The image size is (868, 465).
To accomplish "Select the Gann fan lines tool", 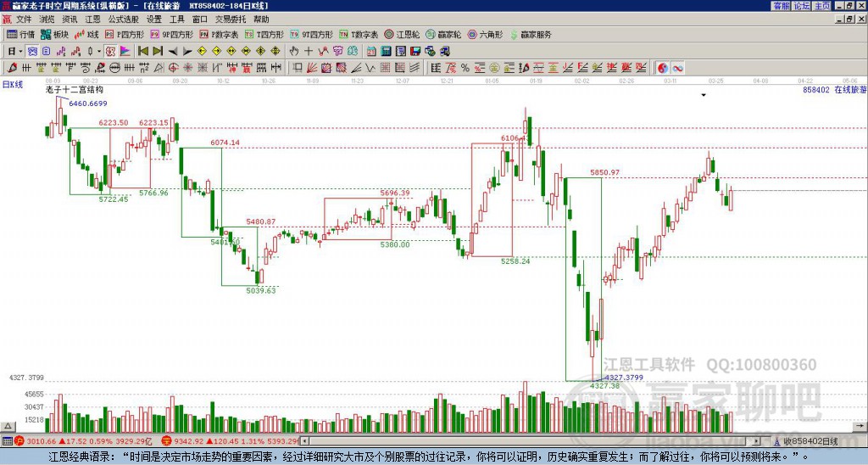I will tap(312, 68).
